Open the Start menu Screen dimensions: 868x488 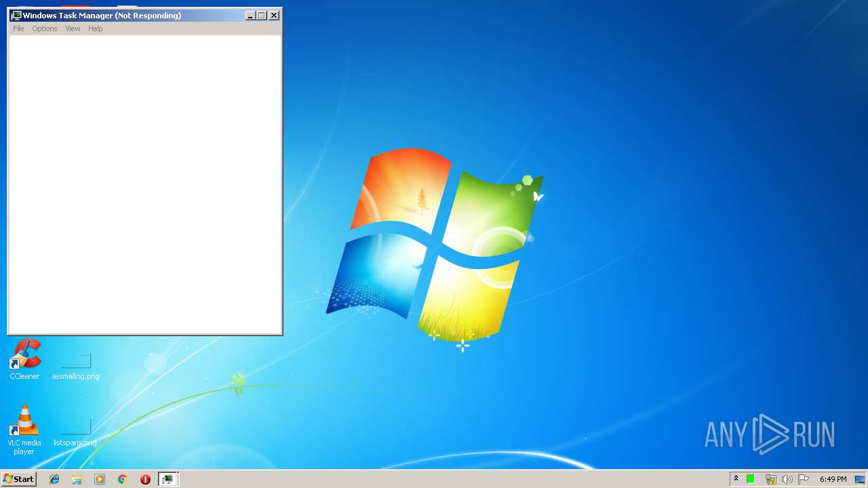(x=18, y=479)
